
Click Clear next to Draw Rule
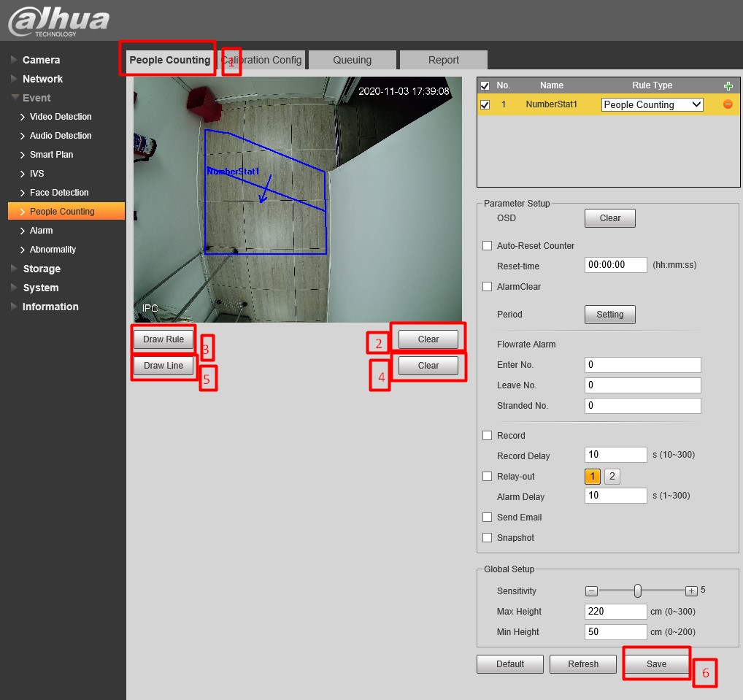click(x=428, y=339)
